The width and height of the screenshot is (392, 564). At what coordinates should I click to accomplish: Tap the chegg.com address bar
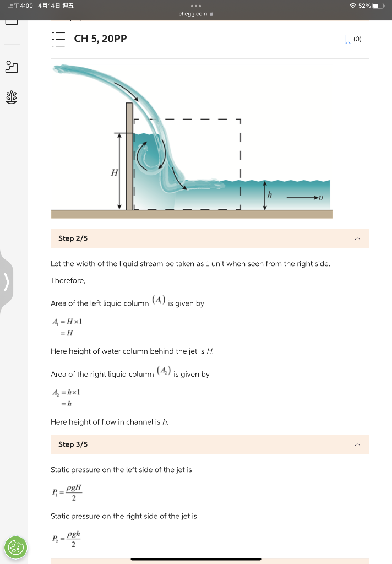(192, 14)
